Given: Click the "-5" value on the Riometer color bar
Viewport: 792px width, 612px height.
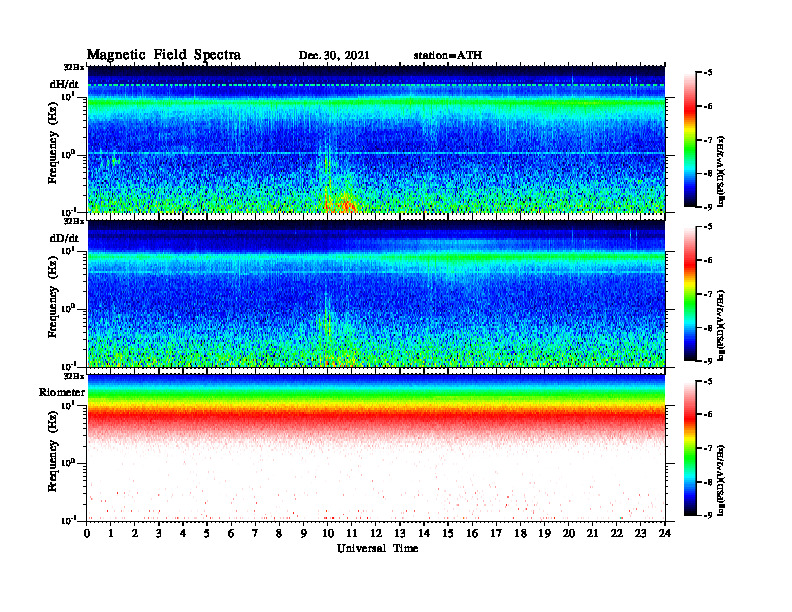Looking at the screenshot, I should coord(707,381).
